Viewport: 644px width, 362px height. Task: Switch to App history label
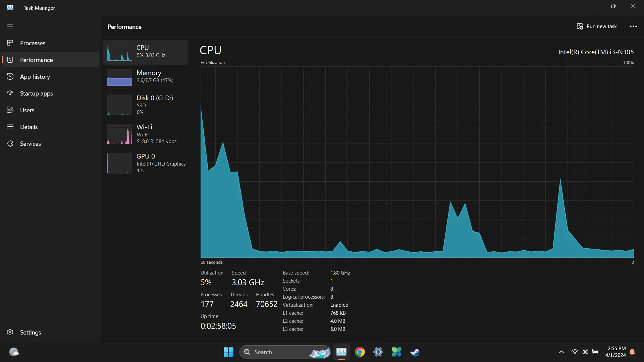pyautogui.click(x=35, y=77)
